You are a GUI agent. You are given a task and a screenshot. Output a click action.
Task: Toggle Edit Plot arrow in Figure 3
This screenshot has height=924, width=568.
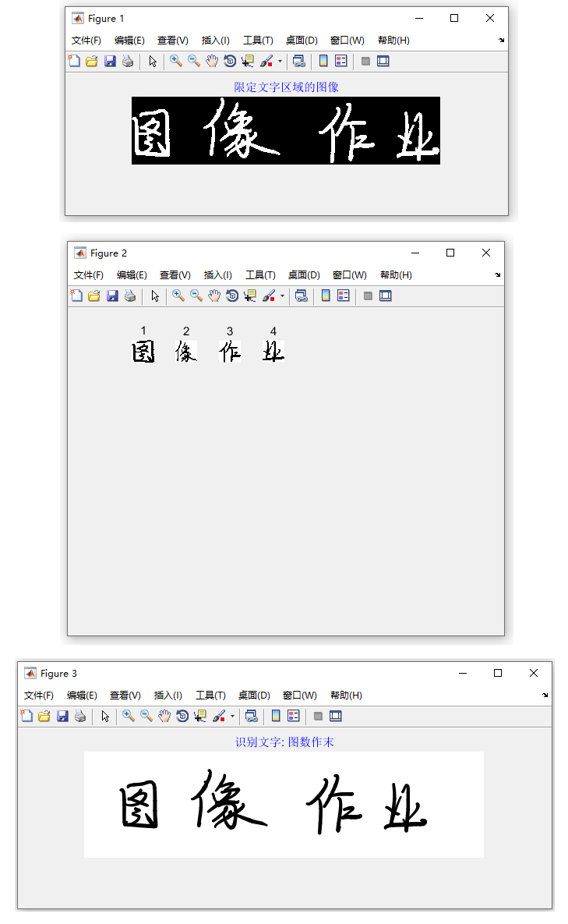click(x=105, y=716)
